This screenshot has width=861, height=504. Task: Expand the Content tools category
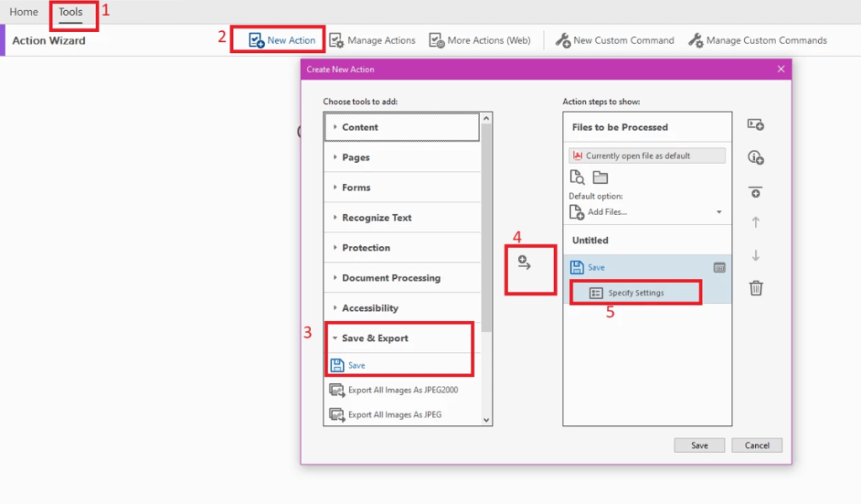tap(362, 127)
